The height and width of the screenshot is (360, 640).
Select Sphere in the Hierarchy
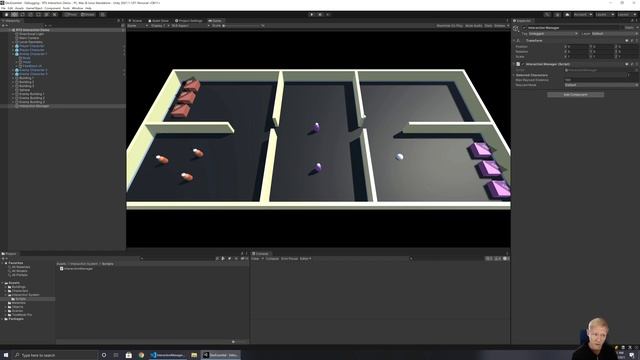(x=24, y=90)
